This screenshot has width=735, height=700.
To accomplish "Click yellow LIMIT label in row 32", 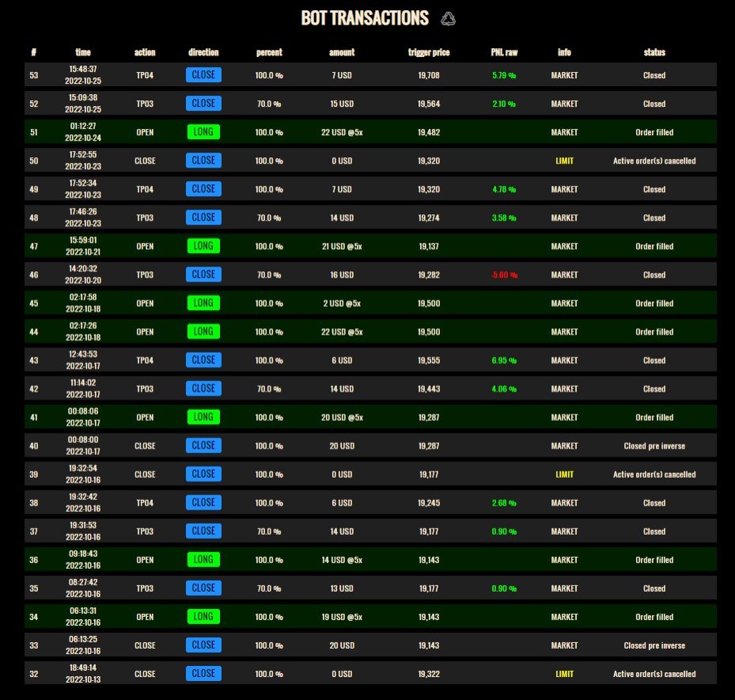I will tap(564, 674).
